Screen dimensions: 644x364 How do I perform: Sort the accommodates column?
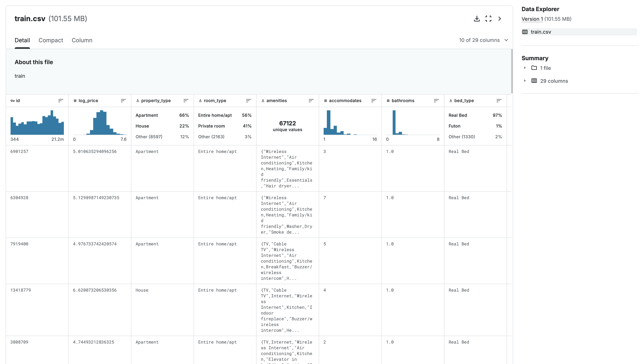(374, 101)
